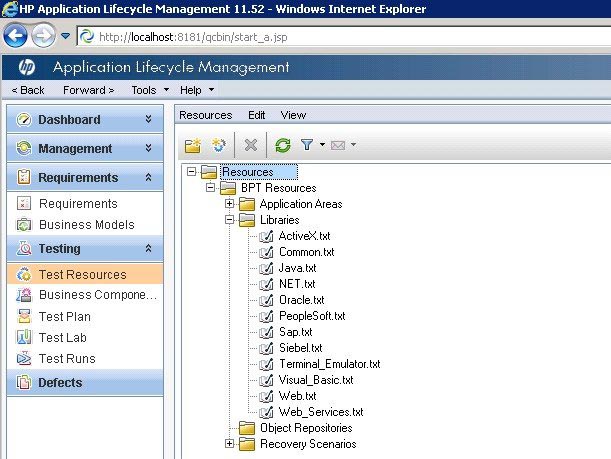Open the Filter dropdown arrow
The height and width of the screenshot is (459, 611).
pos(322,145)
